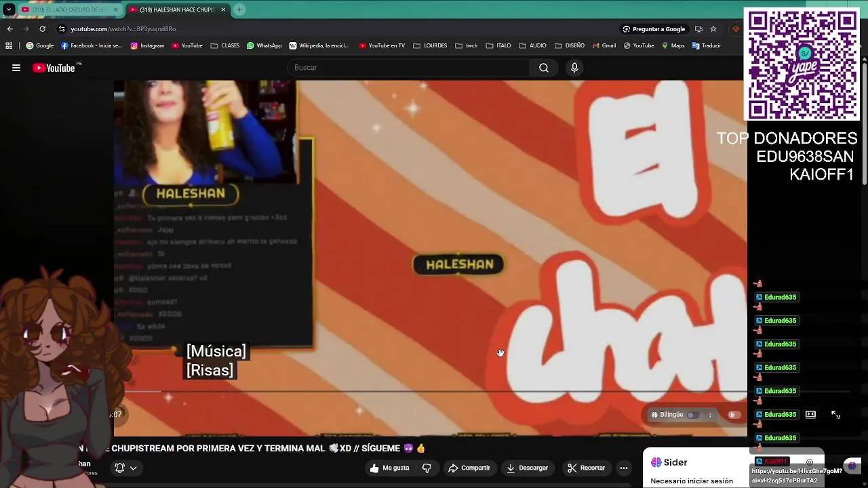
Task: Start voice search with the microphone icon
Action: coord(574,68)
